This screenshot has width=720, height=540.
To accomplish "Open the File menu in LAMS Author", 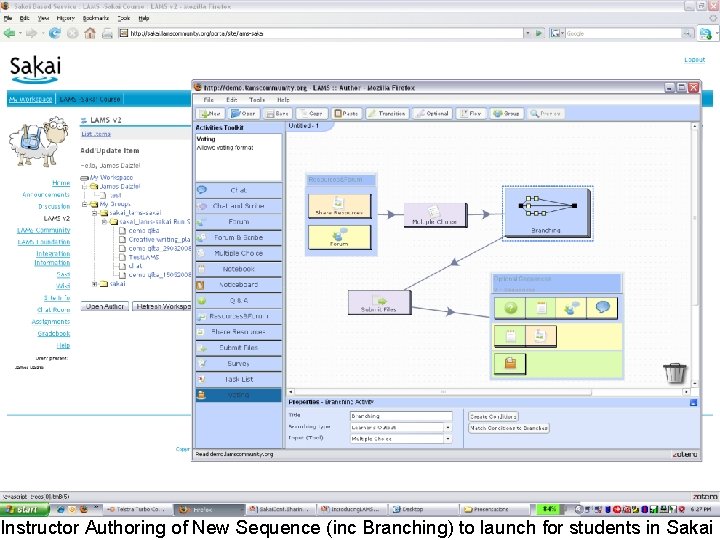I will tap(208, 100).
